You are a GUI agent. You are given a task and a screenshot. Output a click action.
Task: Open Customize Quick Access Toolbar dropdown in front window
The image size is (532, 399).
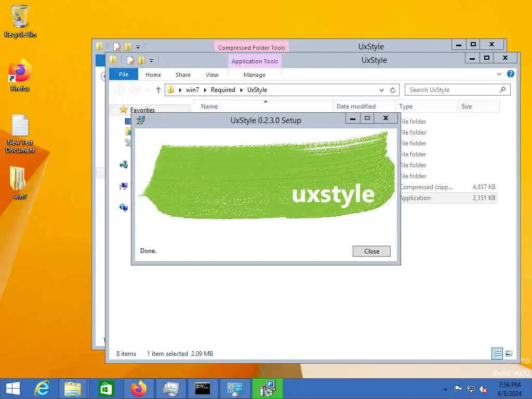(151, 60)
